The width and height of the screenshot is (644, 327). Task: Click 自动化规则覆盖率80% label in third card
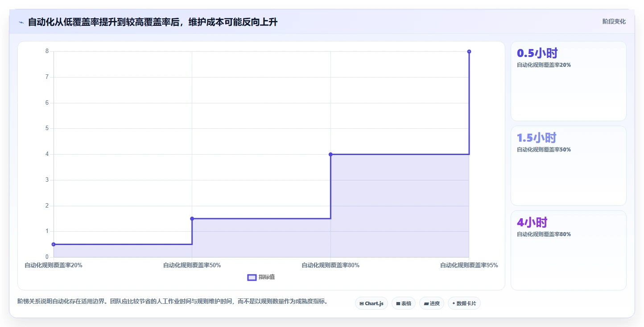pos(544,234)
